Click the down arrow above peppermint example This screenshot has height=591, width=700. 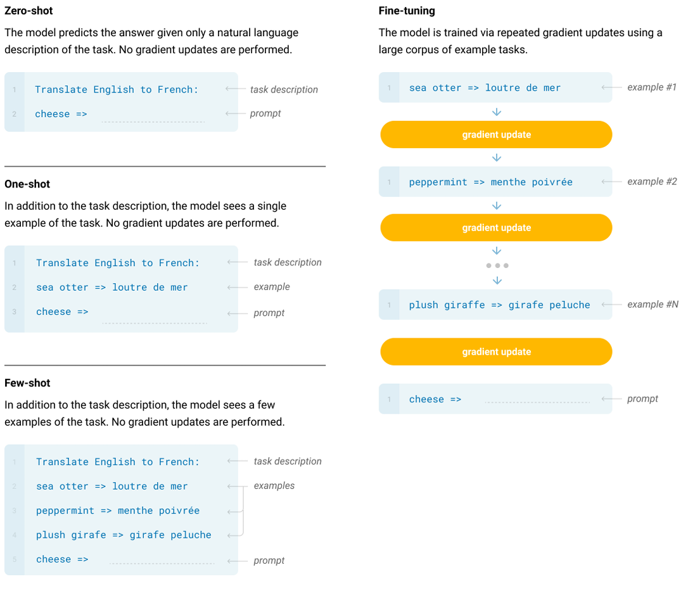click(x=497, y=158)
